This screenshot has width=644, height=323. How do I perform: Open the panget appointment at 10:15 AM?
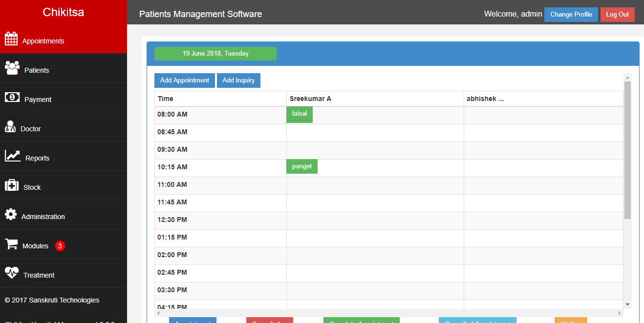(302, 166)
